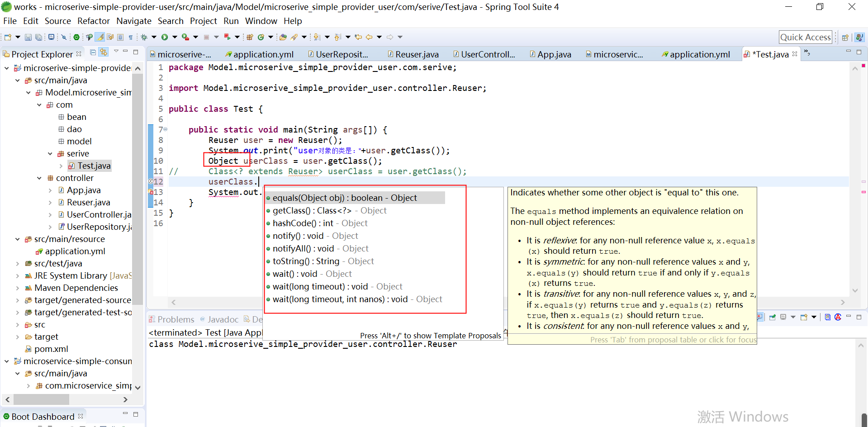This screenshot has width=868, height=427.
Task: Click into the Quick Access field
Action: click(806, 37)
